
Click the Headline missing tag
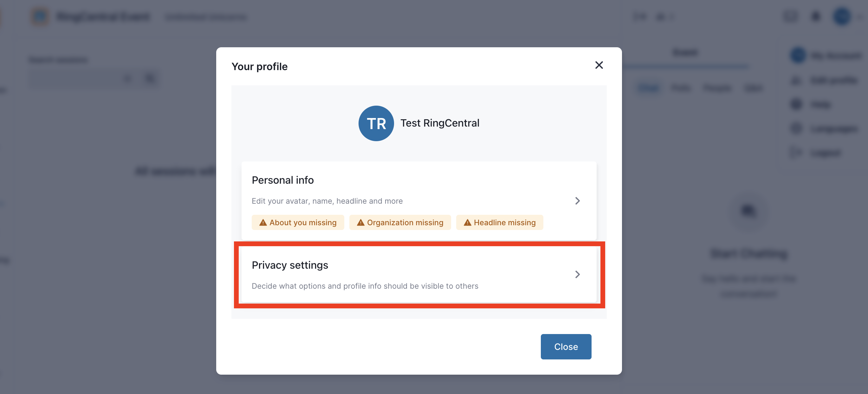tap(499, 222)
